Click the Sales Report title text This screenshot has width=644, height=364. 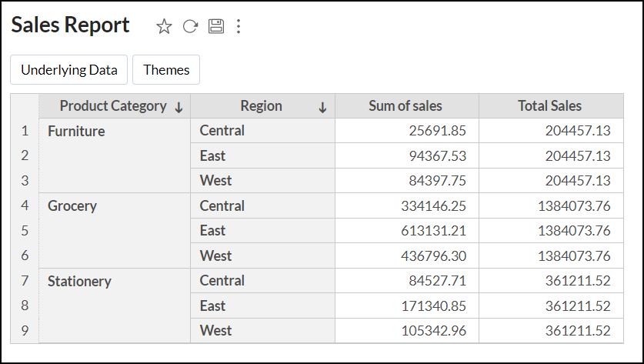[x=70, y=25]
